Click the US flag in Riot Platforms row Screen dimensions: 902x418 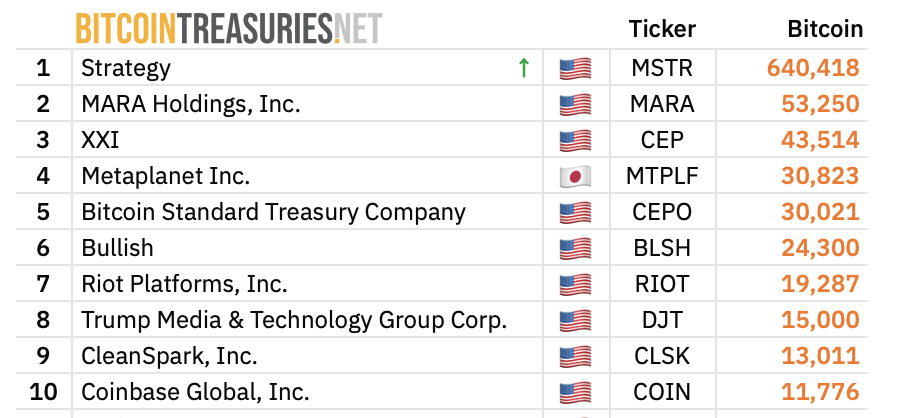point(575,284)
